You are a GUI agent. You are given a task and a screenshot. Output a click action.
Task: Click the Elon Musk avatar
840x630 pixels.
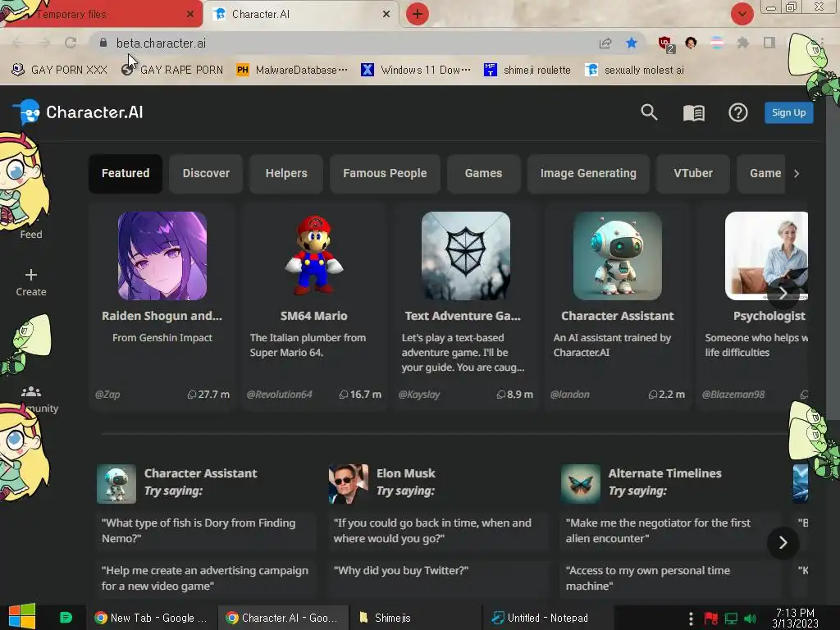[x=348, y=484]
